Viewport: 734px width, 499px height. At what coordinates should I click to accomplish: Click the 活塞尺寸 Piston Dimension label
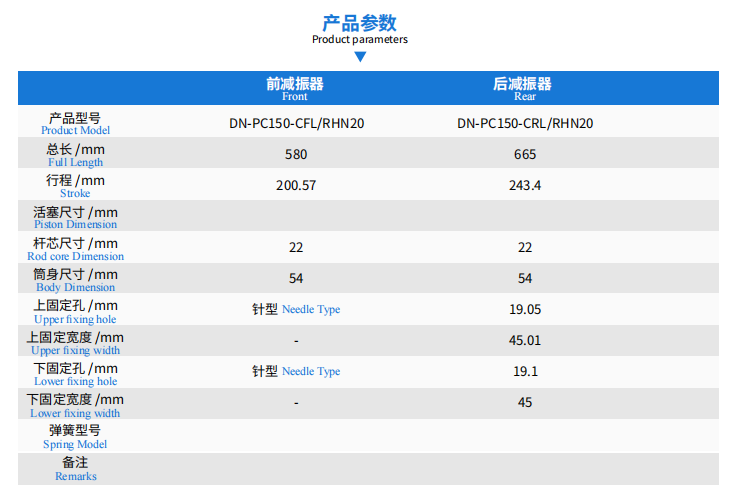click(x=75, y=217)
